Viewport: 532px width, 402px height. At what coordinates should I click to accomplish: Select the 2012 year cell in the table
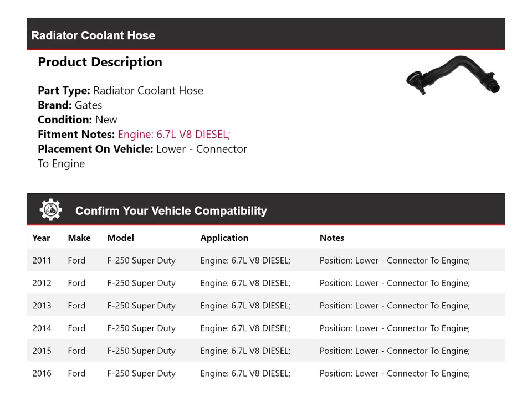tap(42, 284)
